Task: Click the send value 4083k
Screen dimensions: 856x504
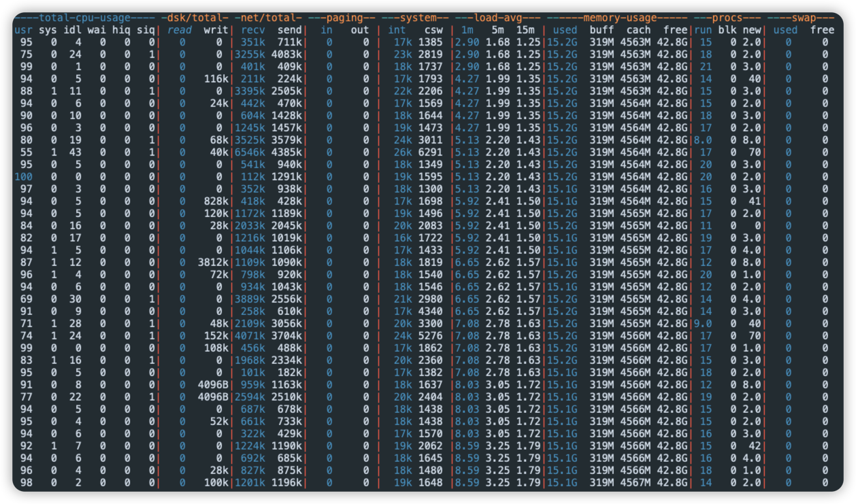Action: coord(287,54)
